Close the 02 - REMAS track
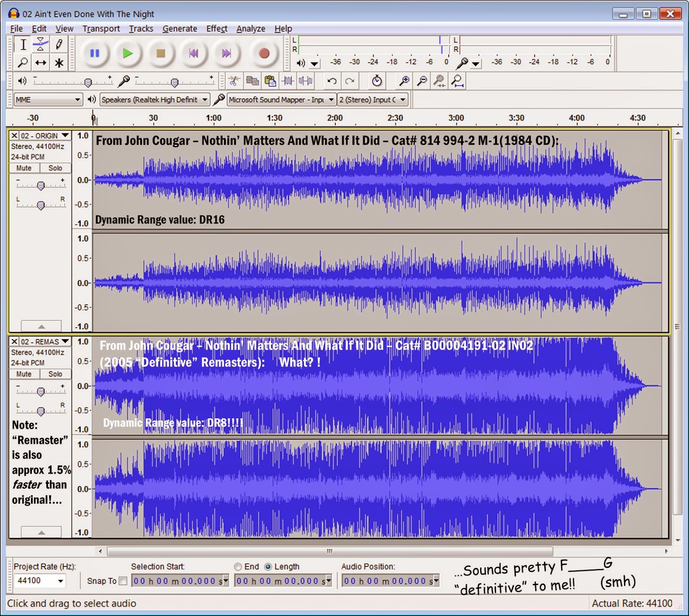Screen dimensions: 689x616 (x=14, y=341)
